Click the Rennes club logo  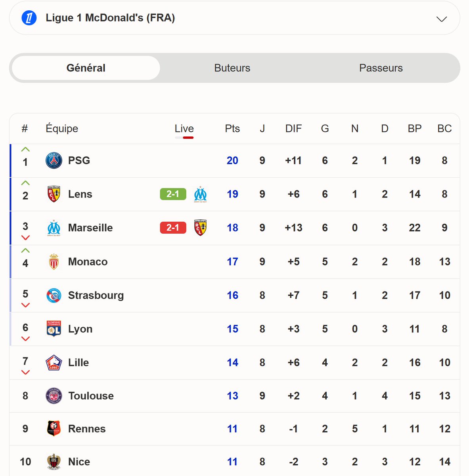[x=54, y=429]
